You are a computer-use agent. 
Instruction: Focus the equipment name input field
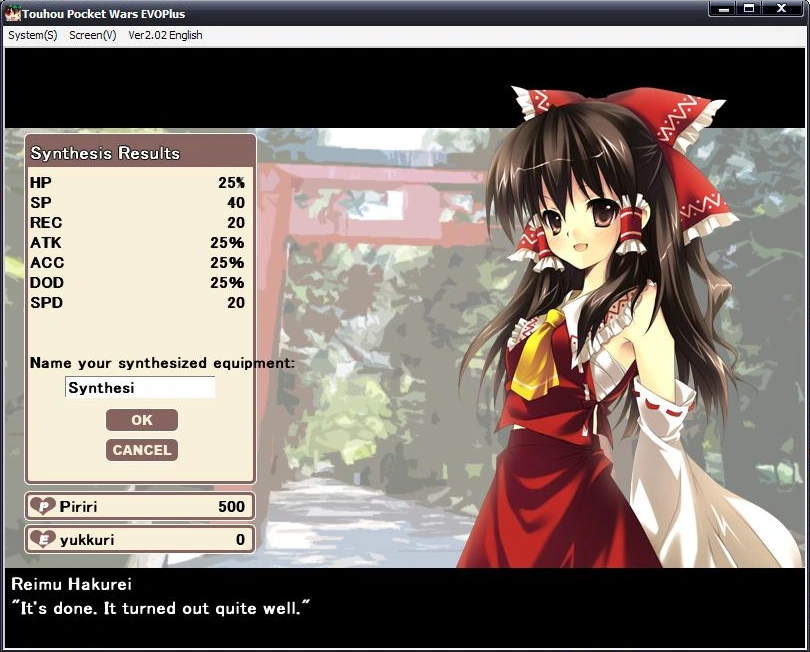(140, 387)
